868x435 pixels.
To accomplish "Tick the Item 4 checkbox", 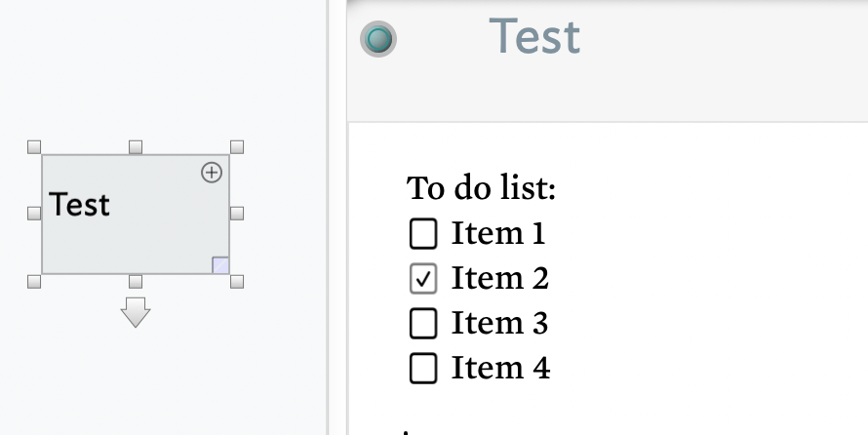I will [423, 368].
